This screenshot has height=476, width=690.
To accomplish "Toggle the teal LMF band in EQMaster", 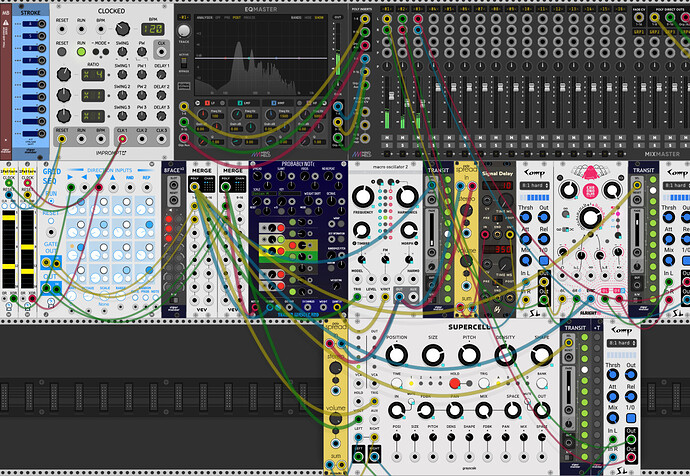I will click(240, 103).
